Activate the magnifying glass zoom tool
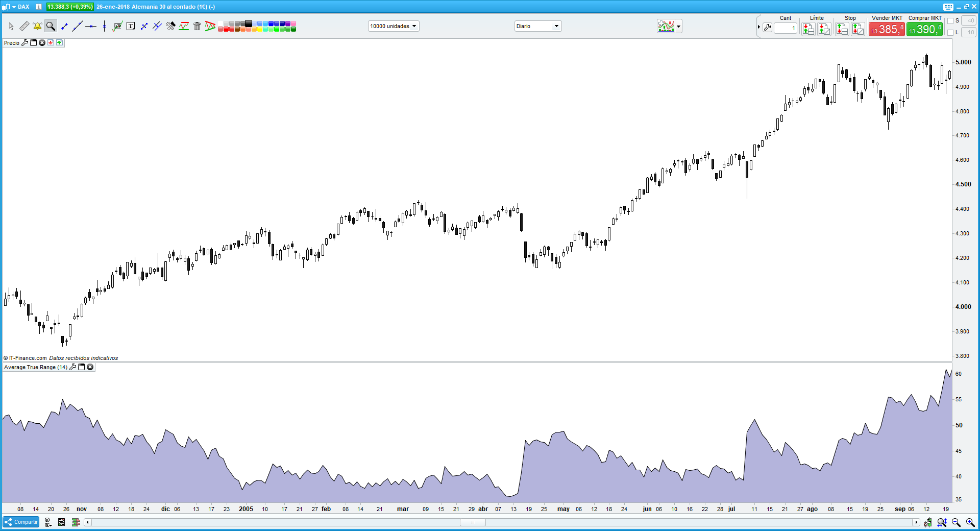Image resolution: width=980 pixels, height=531 pixels. click(x=51, y=26)
